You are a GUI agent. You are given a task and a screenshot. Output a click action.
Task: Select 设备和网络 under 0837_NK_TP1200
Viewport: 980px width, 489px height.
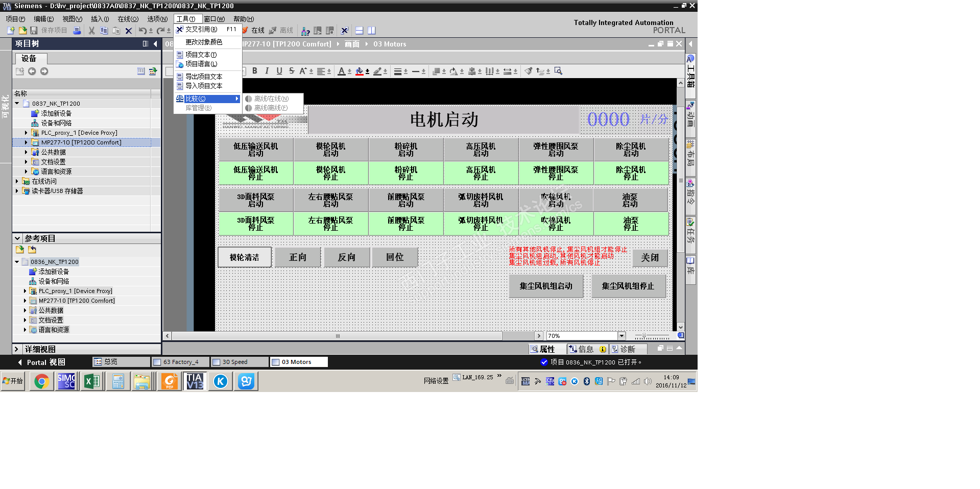click(56, 123)
